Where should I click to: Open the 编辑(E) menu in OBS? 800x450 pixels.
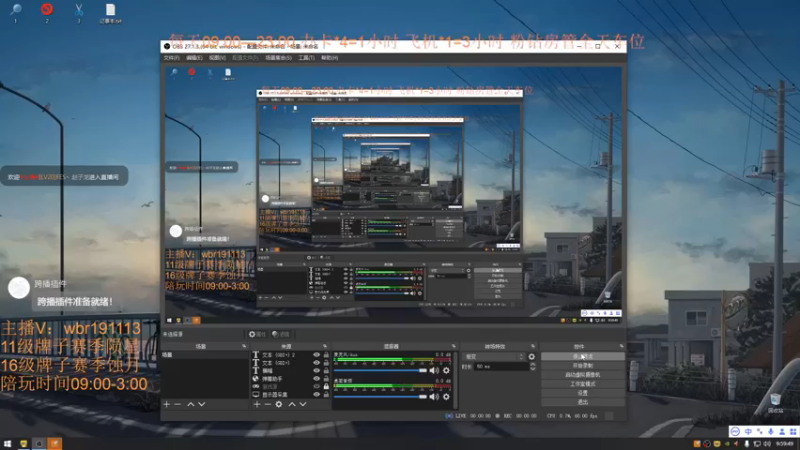[194, 58]
